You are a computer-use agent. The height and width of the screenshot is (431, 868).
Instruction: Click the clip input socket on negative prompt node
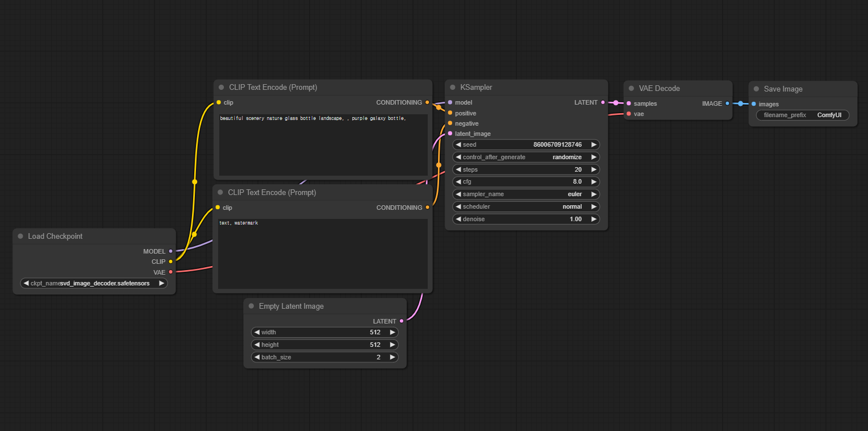pos(217,208)
